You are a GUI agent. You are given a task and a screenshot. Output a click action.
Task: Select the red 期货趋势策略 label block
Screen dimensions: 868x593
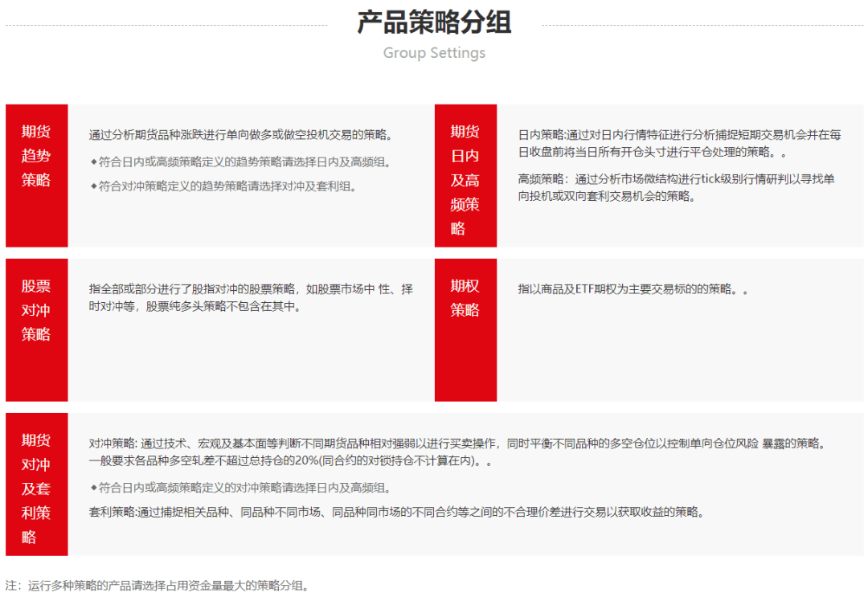click(36, 175)
